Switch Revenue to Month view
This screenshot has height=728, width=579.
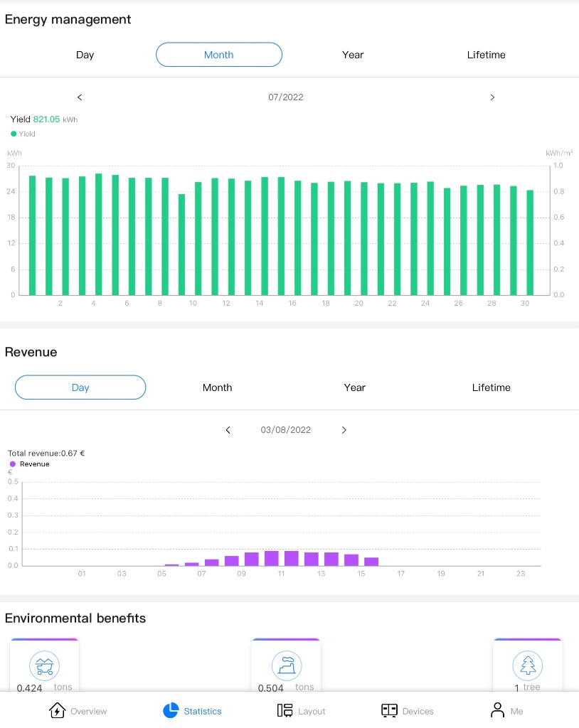point(217,387)
